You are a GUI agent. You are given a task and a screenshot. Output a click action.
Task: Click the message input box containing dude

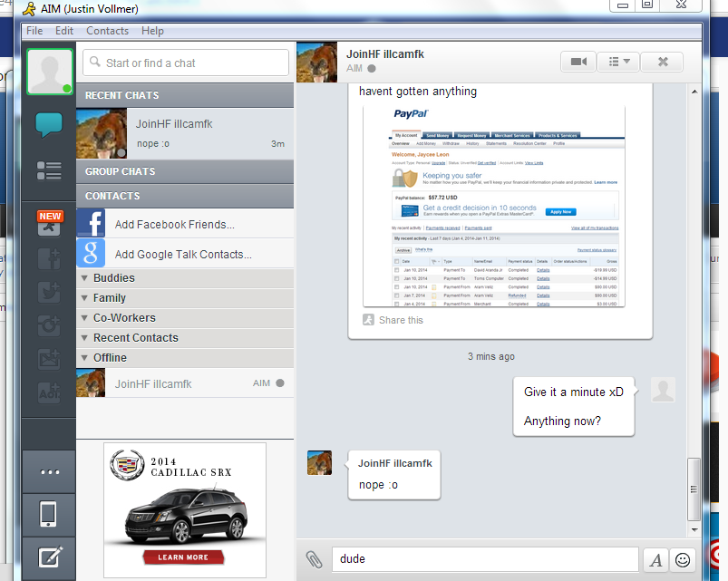(485, 559)
